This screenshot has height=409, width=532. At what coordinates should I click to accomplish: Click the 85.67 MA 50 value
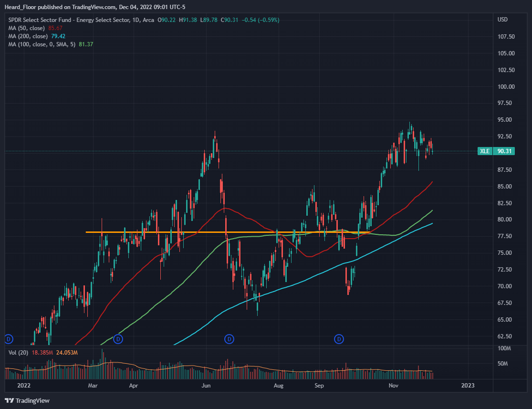pos(55,28)
